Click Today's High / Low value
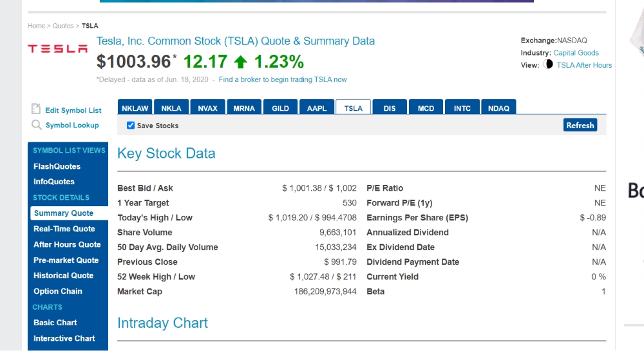The image size is (644, 353). click(x=312, y=217)
